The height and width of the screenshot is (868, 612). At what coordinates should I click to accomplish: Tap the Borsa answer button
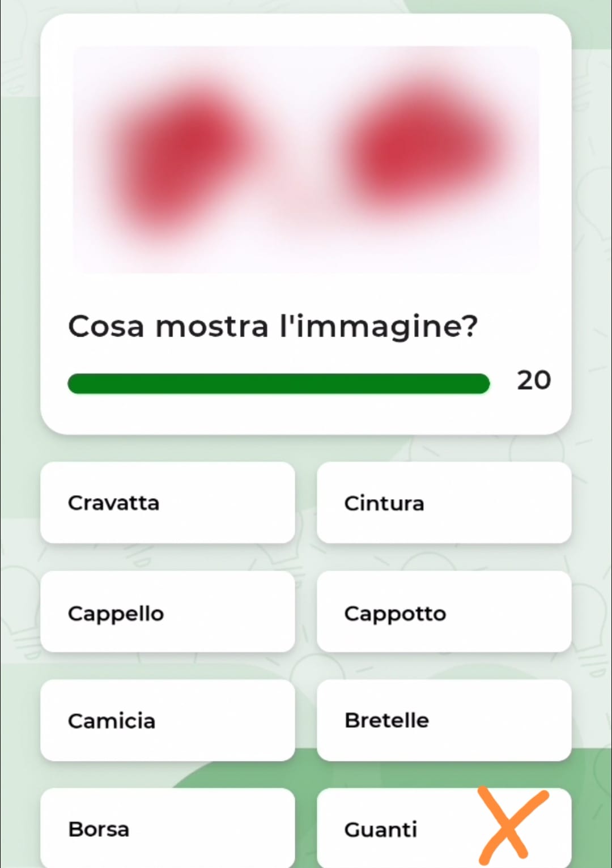168,828
